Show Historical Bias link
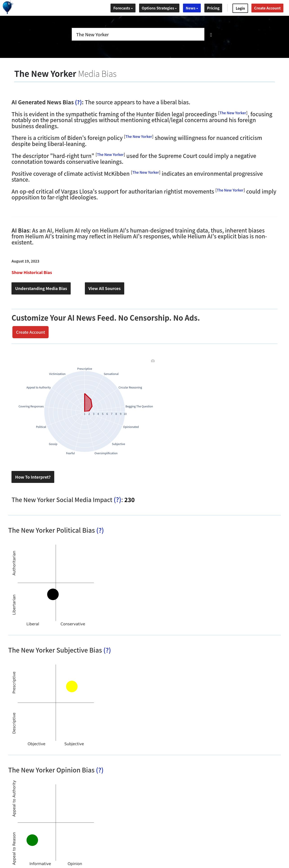The width and height of the screenshot is (289, 868). pos(32,273)
